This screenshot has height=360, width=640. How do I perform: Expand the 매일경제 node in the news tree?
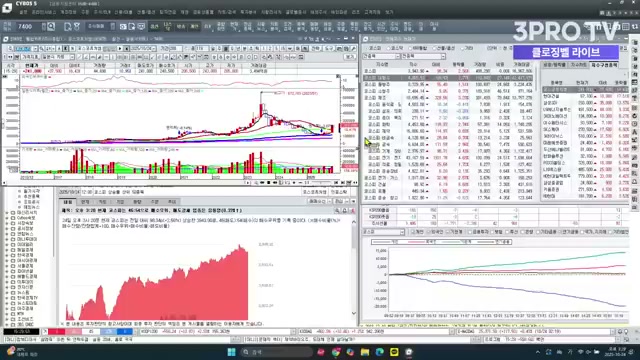coord(7,250)
